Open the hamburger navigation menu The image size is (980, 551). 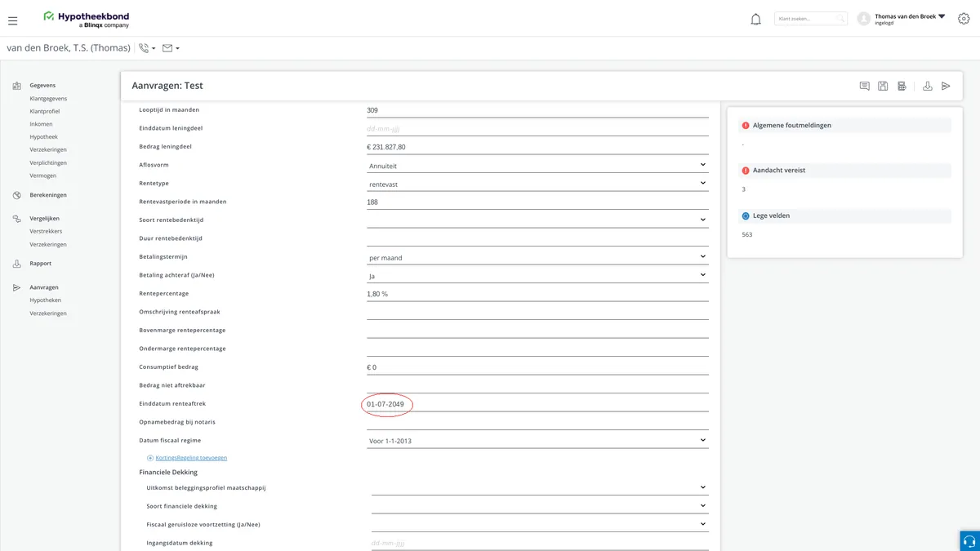point(12,20)
